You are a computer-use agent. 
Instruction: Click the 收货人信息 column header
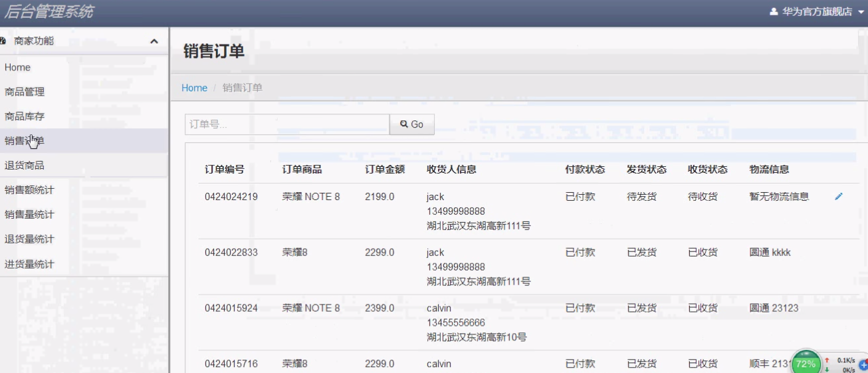pyautogui.click(x=452, y=169)
